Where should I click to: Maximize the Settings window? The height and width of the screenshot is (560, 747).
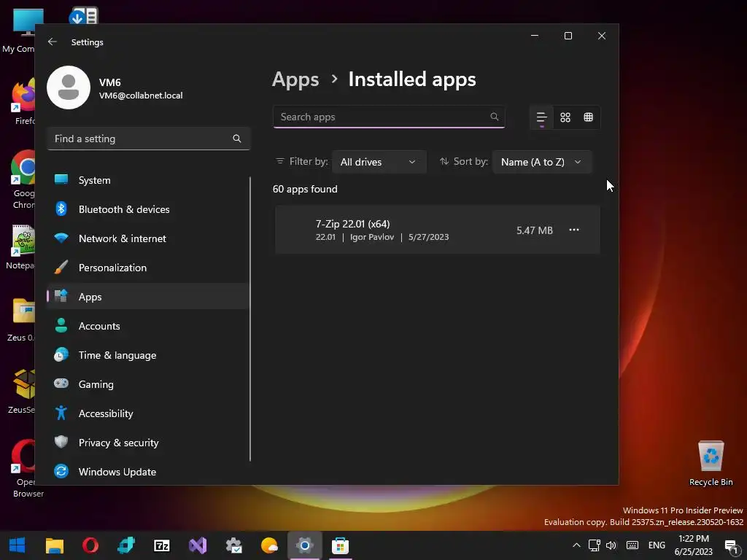coord(568,36)
